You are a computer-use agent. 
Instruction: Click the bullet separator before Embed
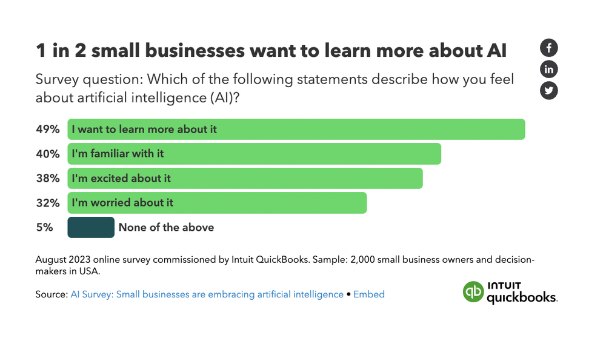348,294
